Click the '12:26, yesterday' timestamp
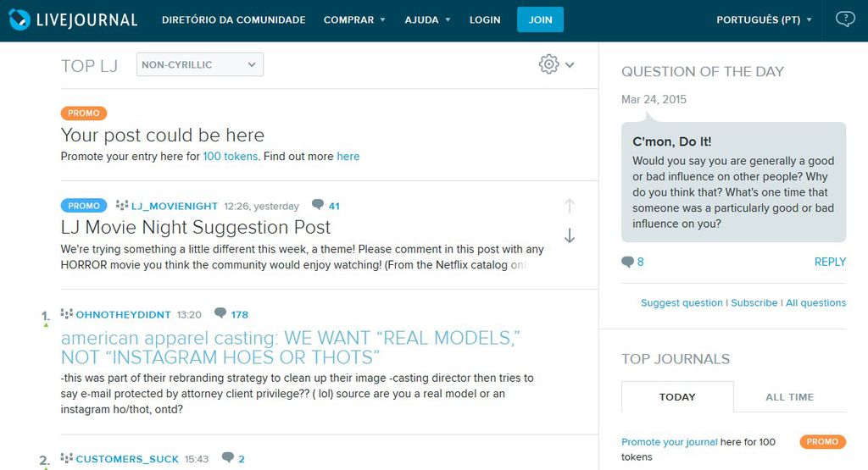Screen dimensions: 868x470 tap(261, 207)
